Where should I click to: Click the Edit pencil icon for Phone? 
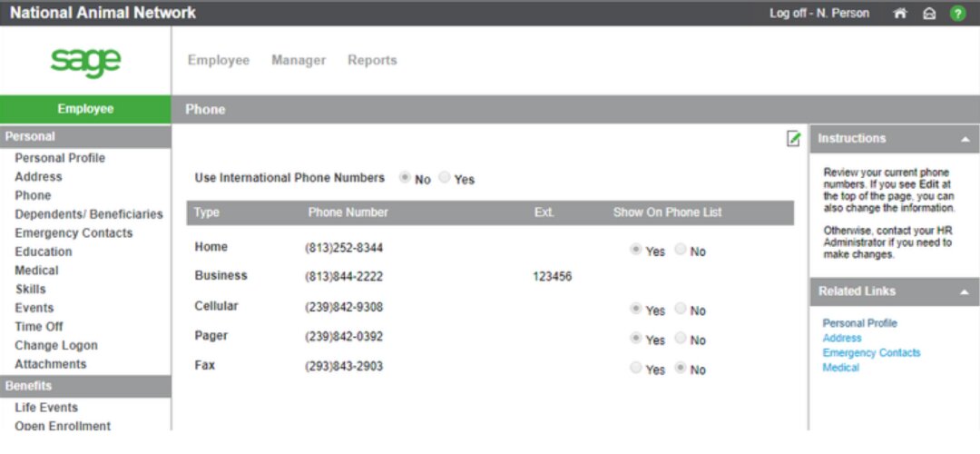tap(794, 138)
